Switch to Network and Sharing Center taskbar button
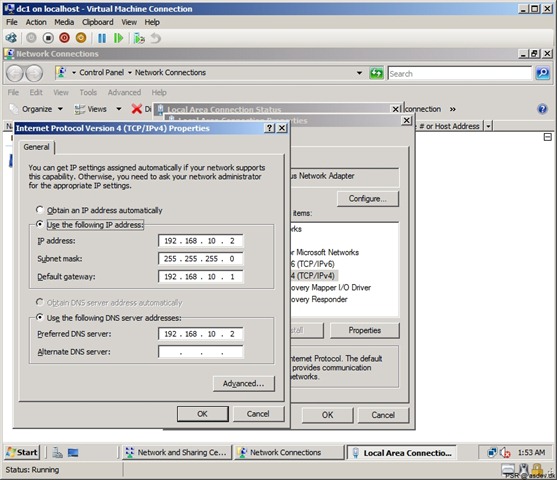The width and height of the screenshot is (557, 480). [177, 452]
